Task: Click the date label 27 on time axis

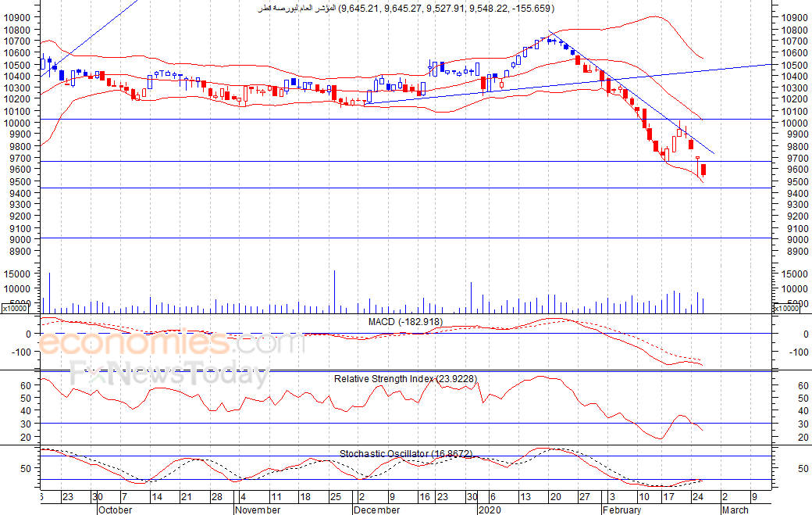Action: (x=584, y=497)
